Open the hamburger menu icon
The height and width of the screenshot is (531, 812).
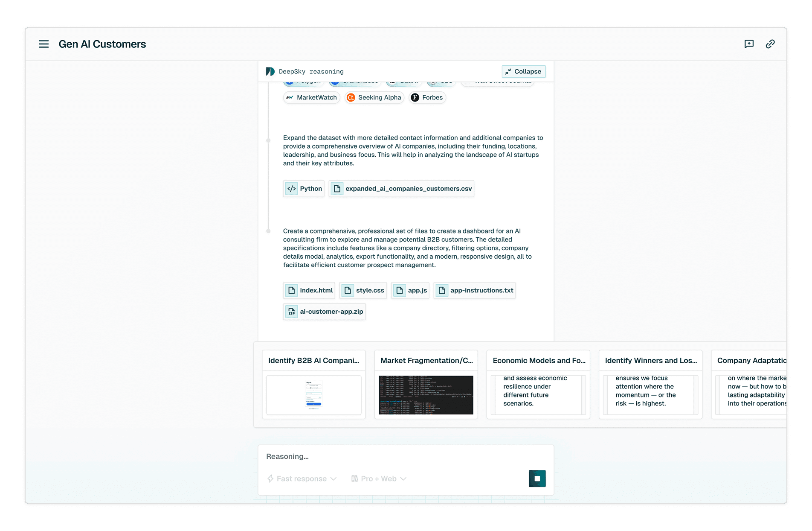pyautogui.click(x=43, y=44)
